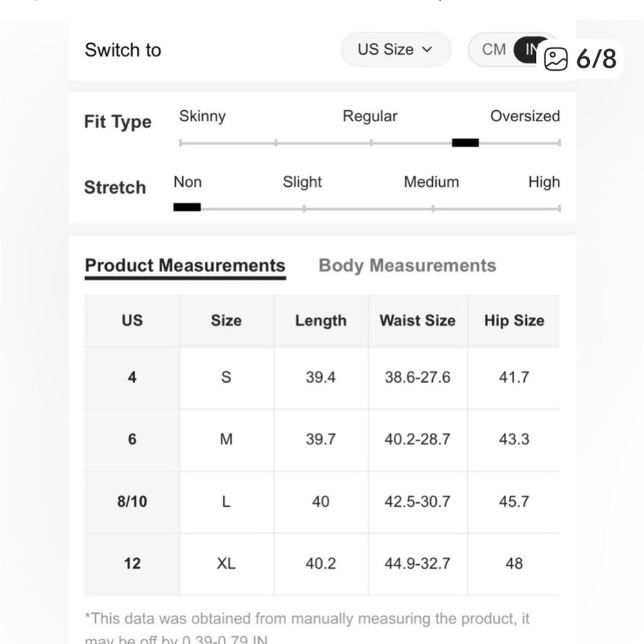The width and height of the screenshot is (644, 644).
Task: Click the High stretch label
Action: pyautogui.click(x=544, y=182)
